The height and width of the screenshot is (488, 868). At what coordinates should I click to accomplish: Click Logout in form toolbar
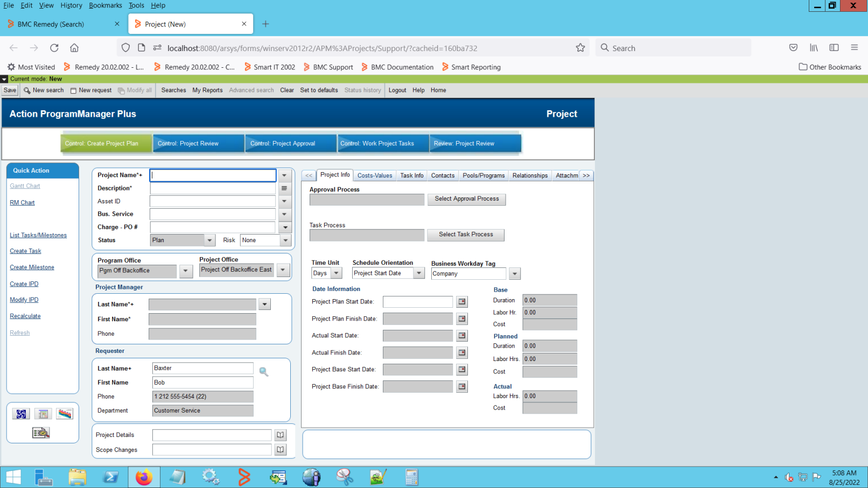tap(397, 90)
